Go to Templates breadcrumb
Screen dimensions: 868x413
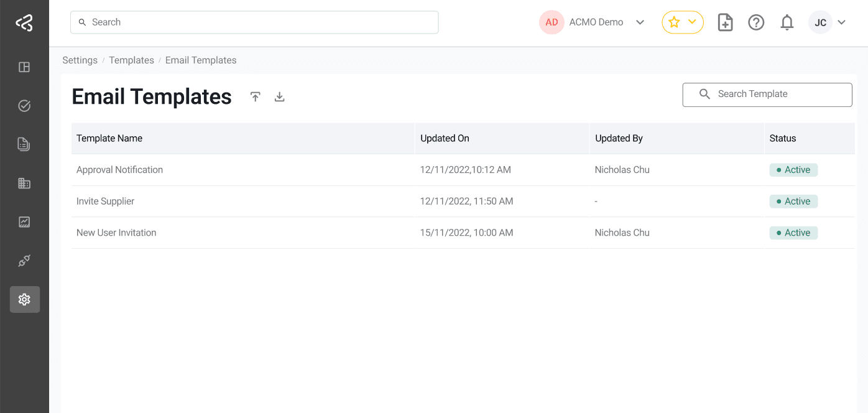pos(131,60)
